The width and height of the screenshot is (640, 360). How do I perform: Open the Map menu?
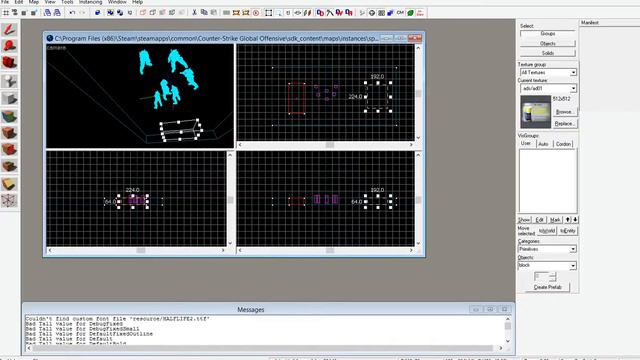pos(33,2)
